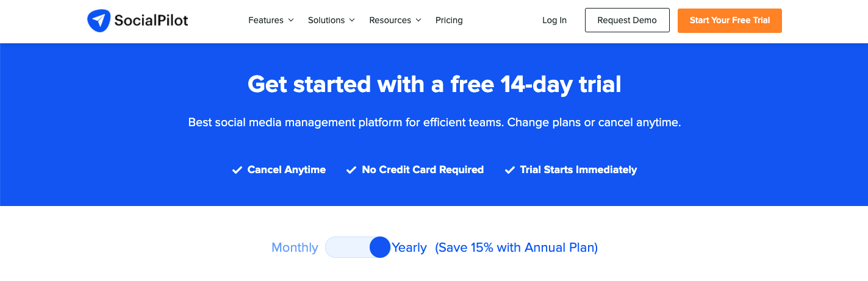Click the chevron arrow next to Features
Viewport: 868px width, 281px height.
coord(291,20)
